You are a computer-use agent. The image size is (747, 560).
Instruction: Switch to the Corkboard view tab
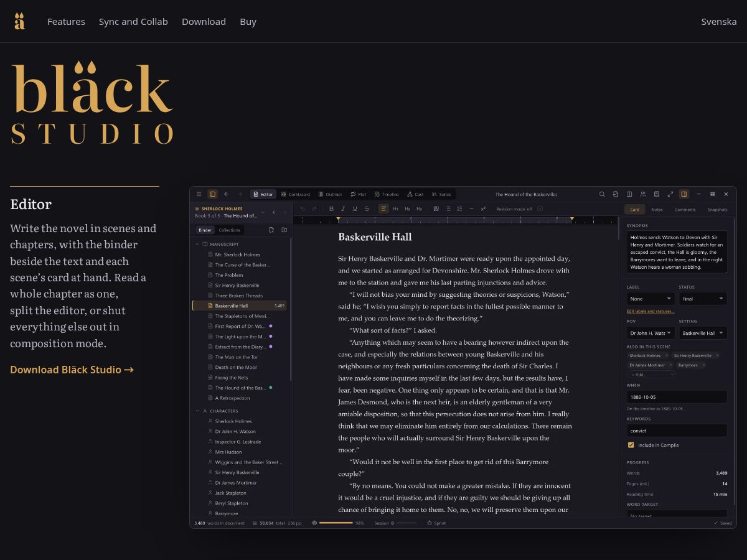pyautogui.click(x=296, y=194)
